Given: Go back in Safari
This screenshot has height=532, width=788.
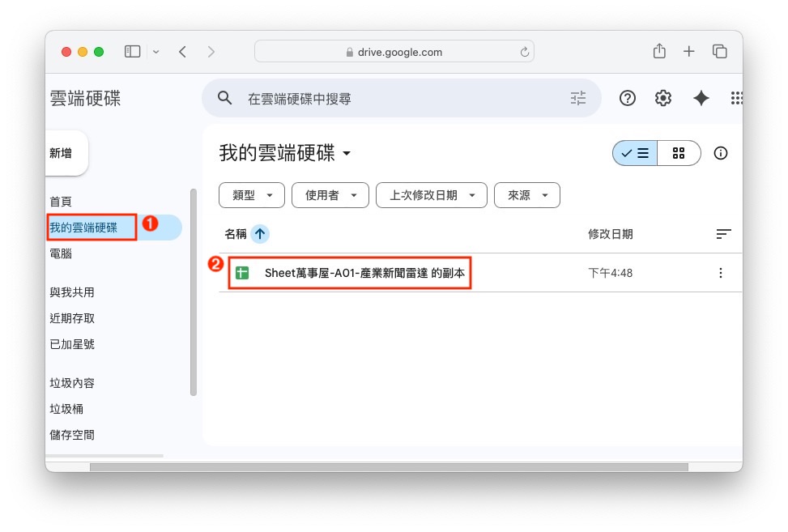Looking at the screenshot, I should click(182, 51).
